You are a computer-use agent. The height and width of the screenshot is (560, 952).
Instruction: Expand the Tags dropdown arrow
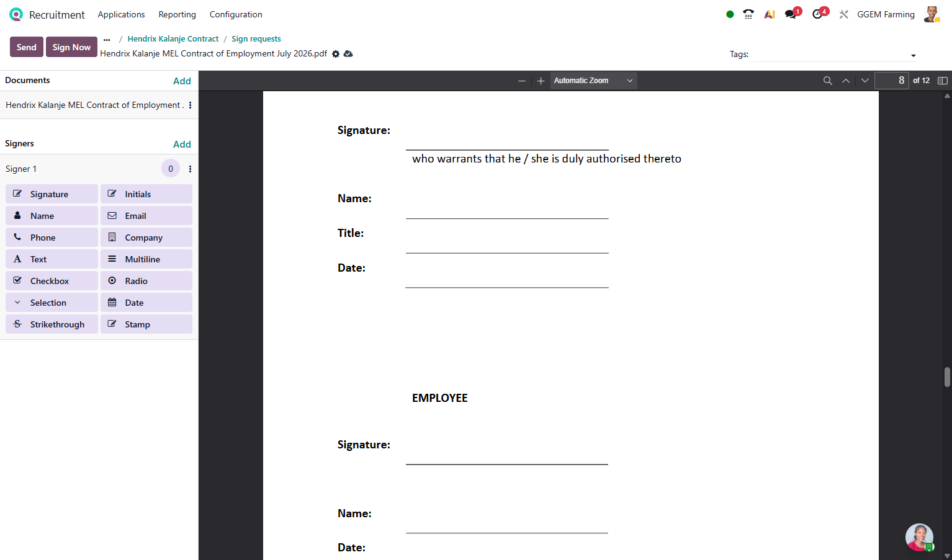pos(913,56)
